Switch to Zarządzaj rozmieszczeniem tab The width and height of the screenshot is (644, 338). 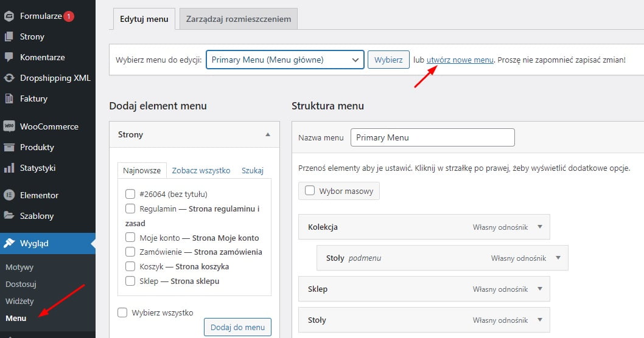238,19
